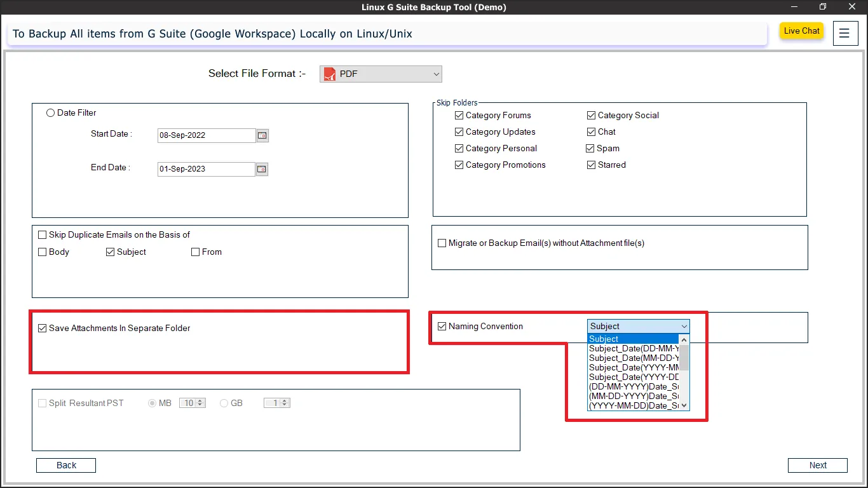
Task: Select Subject_Date(DD-MM-YYYY) naming option
Action: tap(634, 349)
